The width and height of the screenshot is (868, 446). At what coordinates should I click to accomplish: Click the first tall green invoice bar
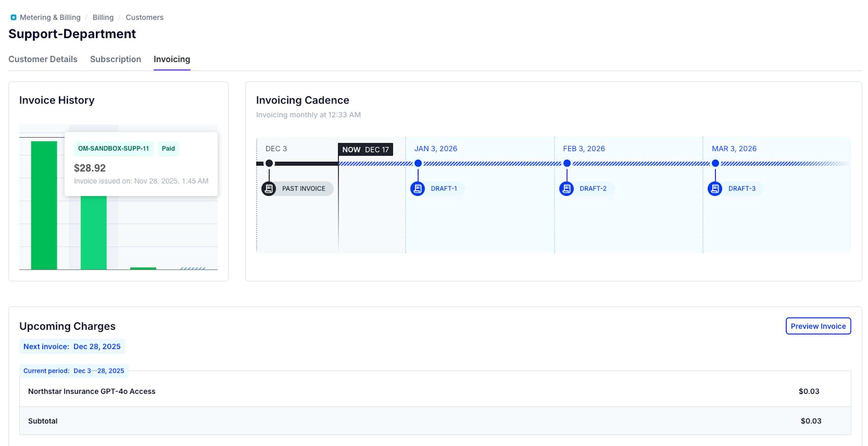[x=44, y=205]
